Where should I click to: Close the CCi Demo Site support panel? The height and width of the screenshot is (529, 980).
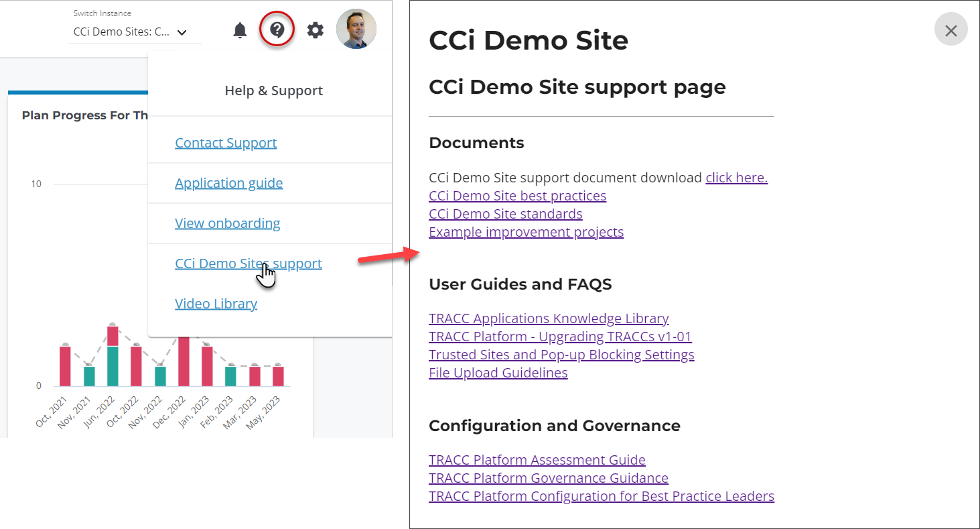tap(951, 30)
